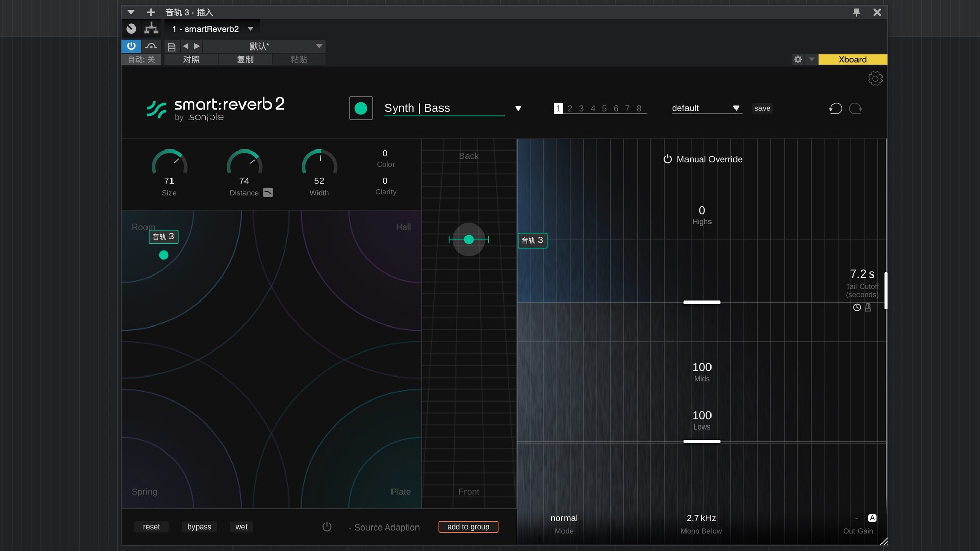This screenshot has width=980, height=551.
Task: Click the 自动: 关 automation button
Action: tap(141, 59)
